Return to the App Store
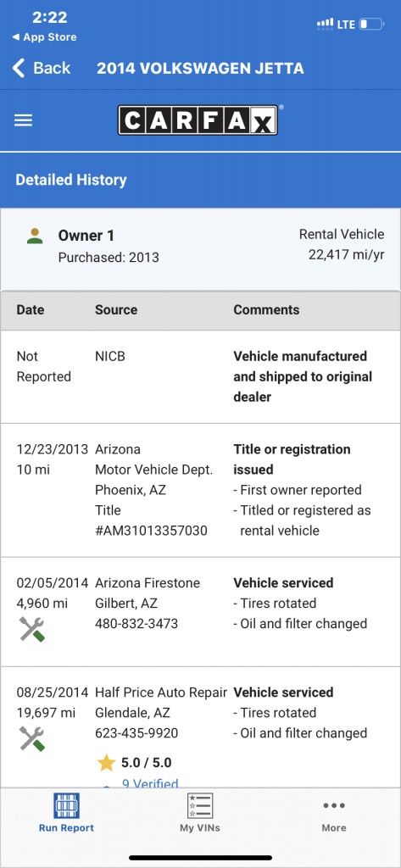 click(44, 37)
